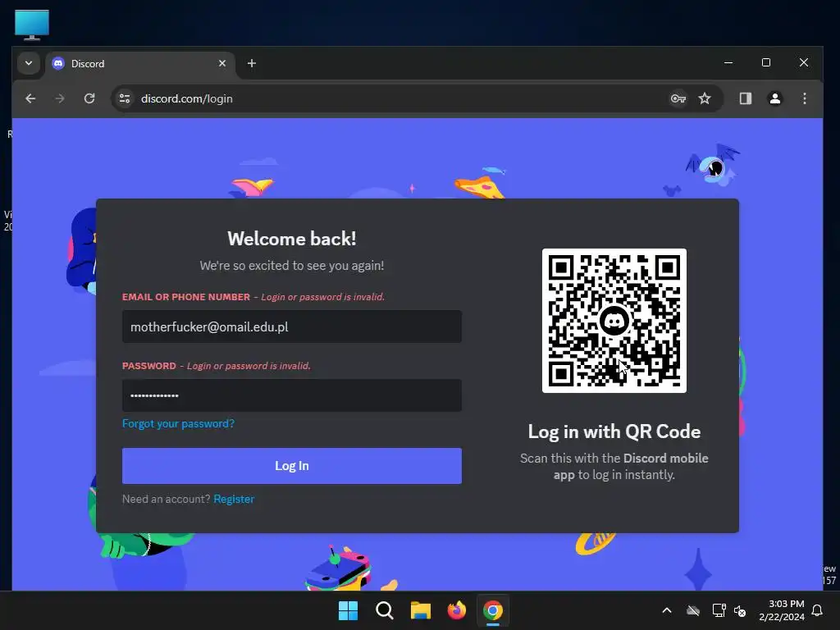Open the saved passwords key icon
This screenshot has width=840, height=630.
(678, 98)
